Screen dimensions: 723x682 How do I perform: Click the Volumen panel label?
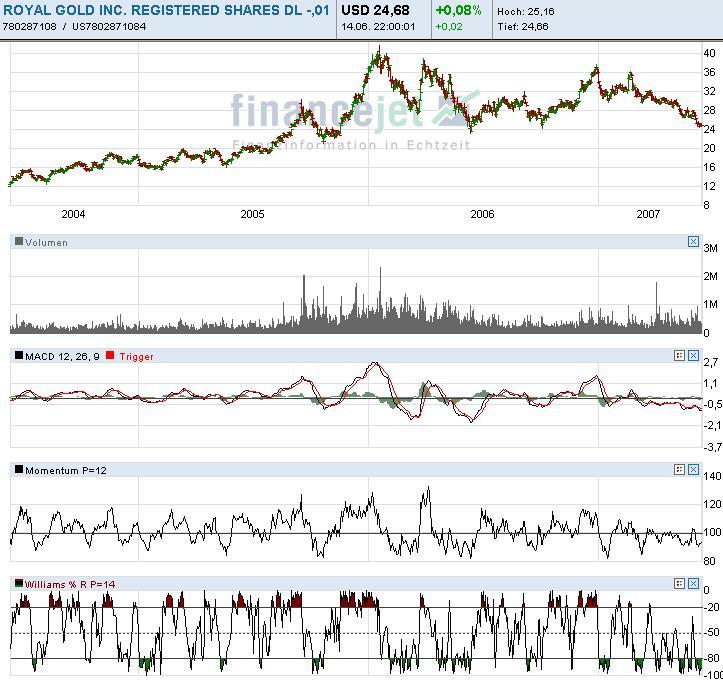pos(46,243)
